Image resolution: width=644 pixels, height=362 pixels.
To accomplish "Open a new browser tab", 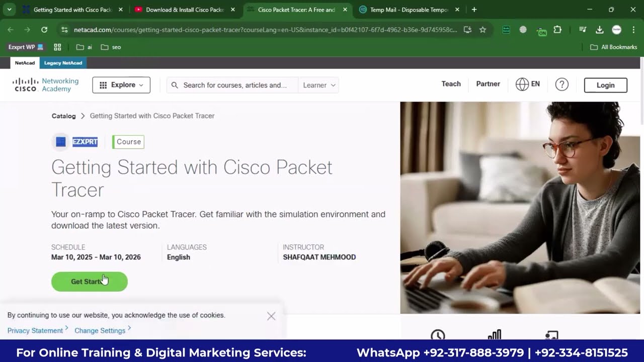I will point(474,10).
